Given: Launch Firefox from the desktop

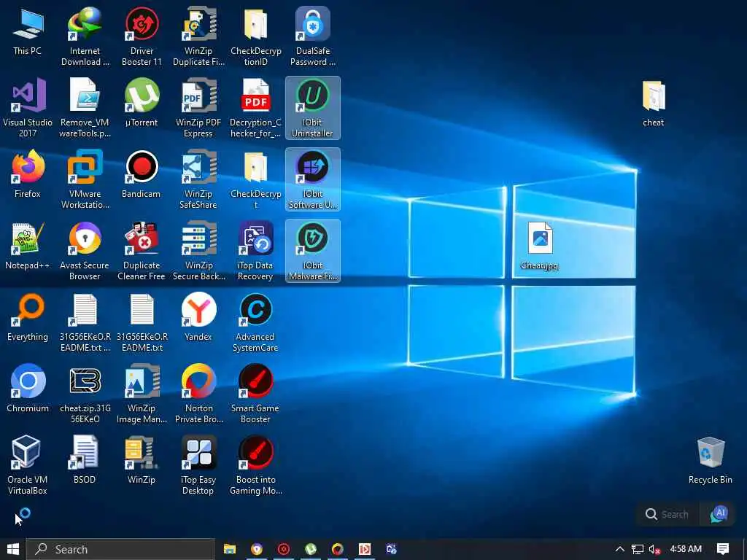Looking at the screenshot, I should [27, 174].
